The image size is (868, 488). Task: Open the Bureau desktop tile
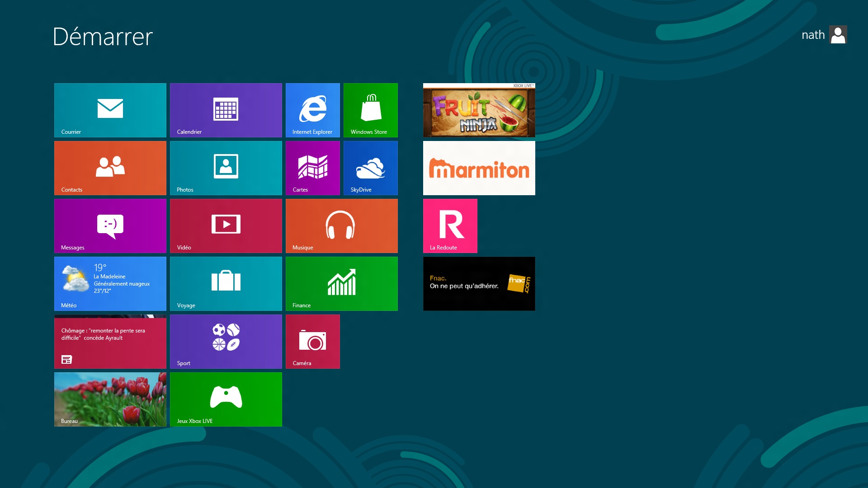(x=110, y=399)
